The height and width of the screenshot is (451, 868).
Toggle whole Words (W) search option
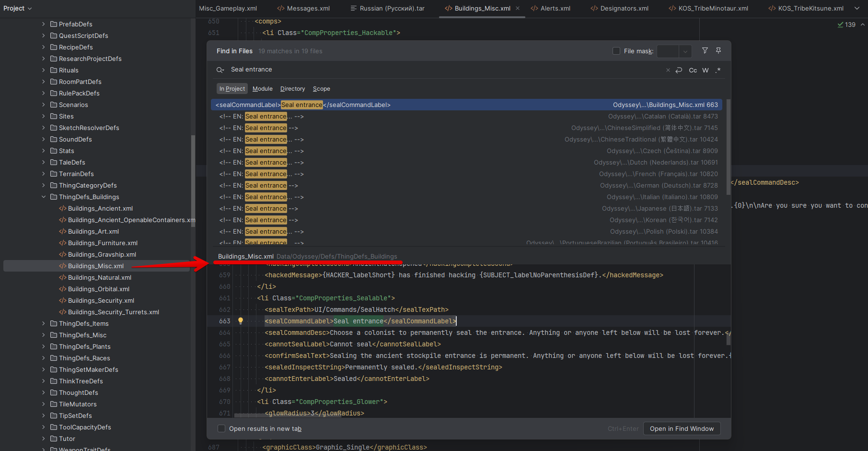(706, 71)
